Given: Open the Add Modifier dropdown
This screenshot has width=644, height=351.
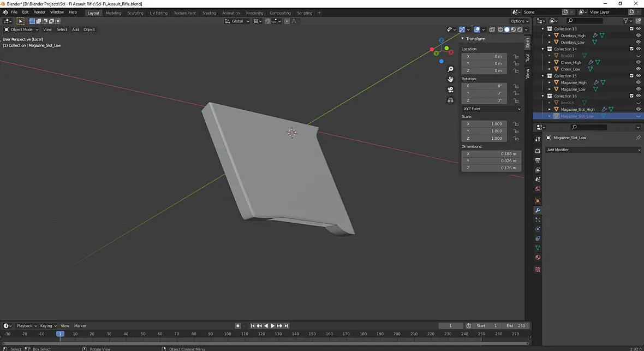Looking at the screenshot, I should (x=593, y=150).
